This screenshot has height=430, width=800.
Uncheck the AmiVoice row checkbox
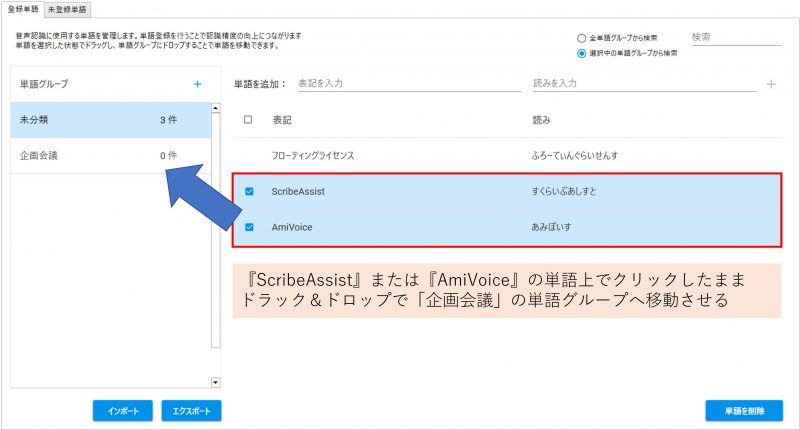coord(249,227)
